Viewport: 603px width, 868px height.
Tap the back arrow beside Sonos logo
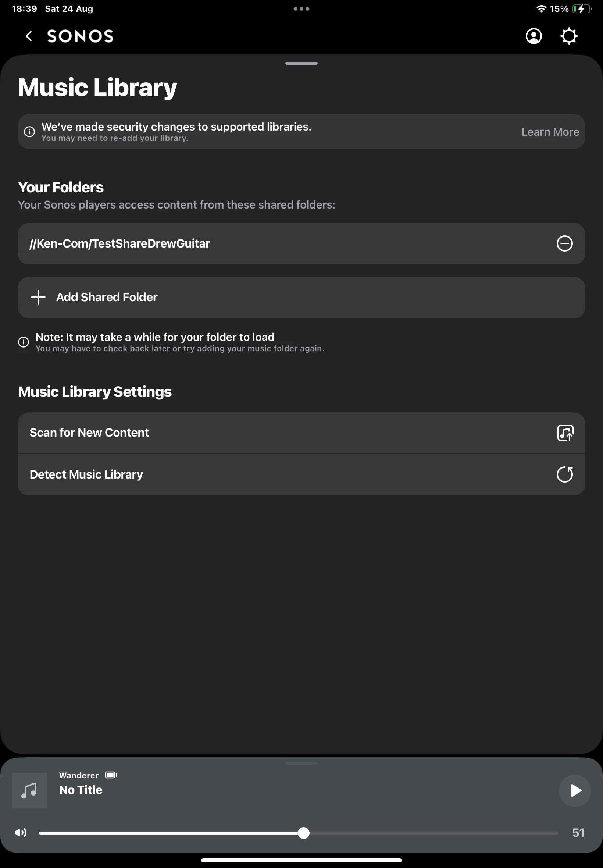[29, 36]
